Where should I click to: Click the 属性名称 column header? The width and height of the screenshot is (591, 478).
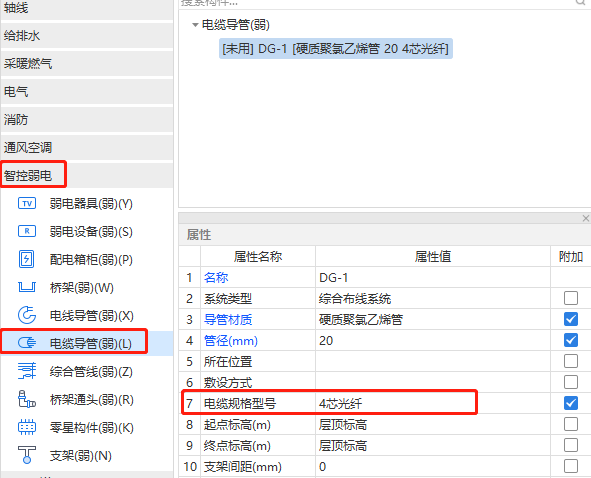[258, 257]
